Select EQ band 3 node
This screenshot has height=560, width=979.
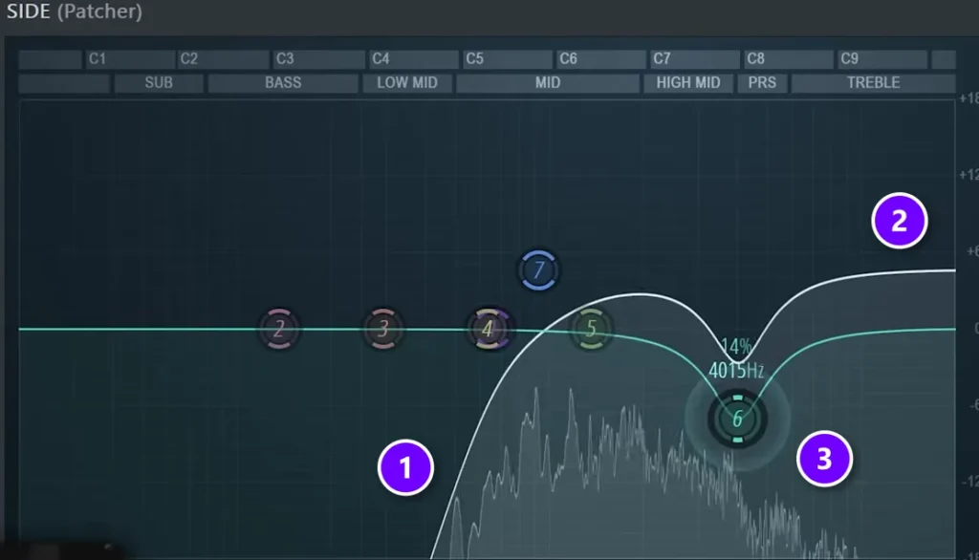[x=383, y=329]
